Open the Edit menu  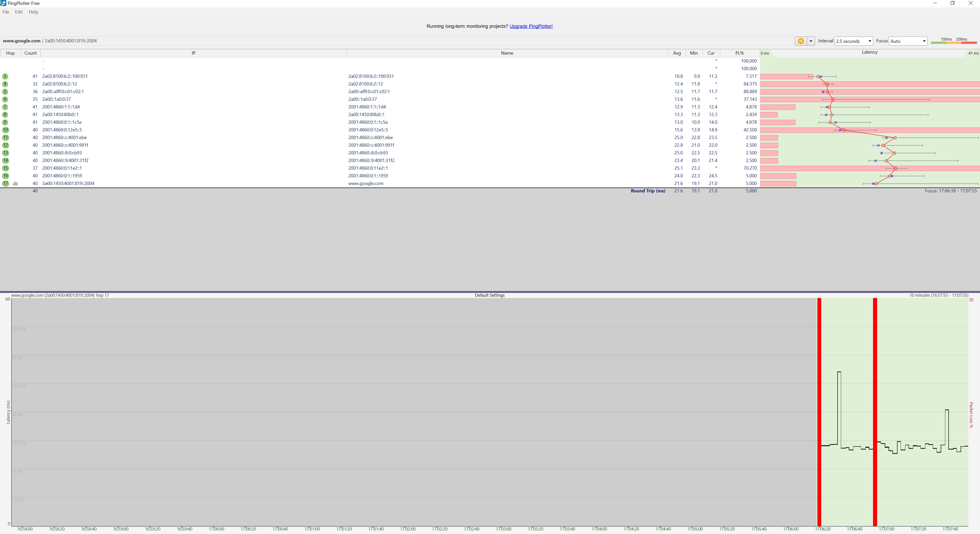pos(19,12)
